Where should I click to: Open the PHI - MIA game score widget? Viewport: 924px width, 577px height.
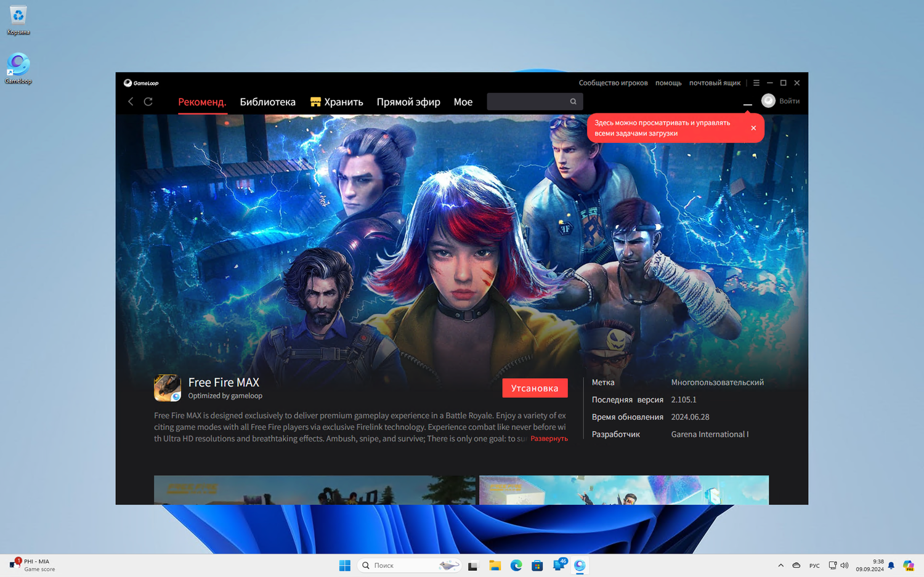coord(32,565)
